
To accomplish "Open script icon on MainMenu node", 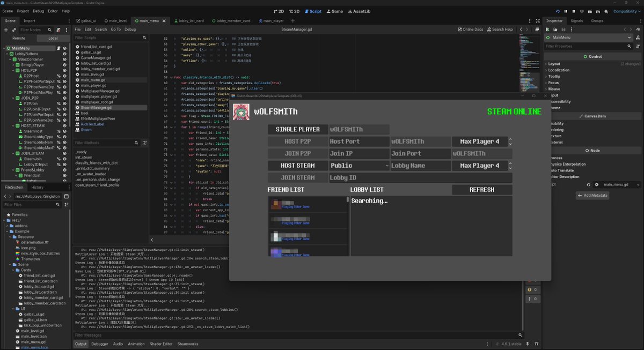I will [x=58, y=48].
